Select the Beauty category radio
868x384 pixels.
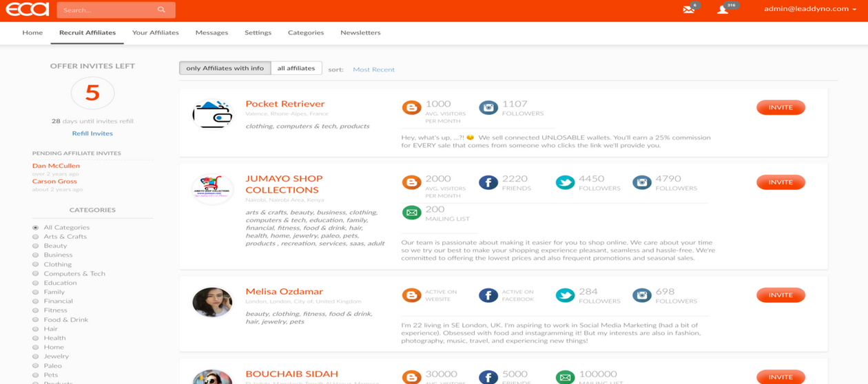36,246
